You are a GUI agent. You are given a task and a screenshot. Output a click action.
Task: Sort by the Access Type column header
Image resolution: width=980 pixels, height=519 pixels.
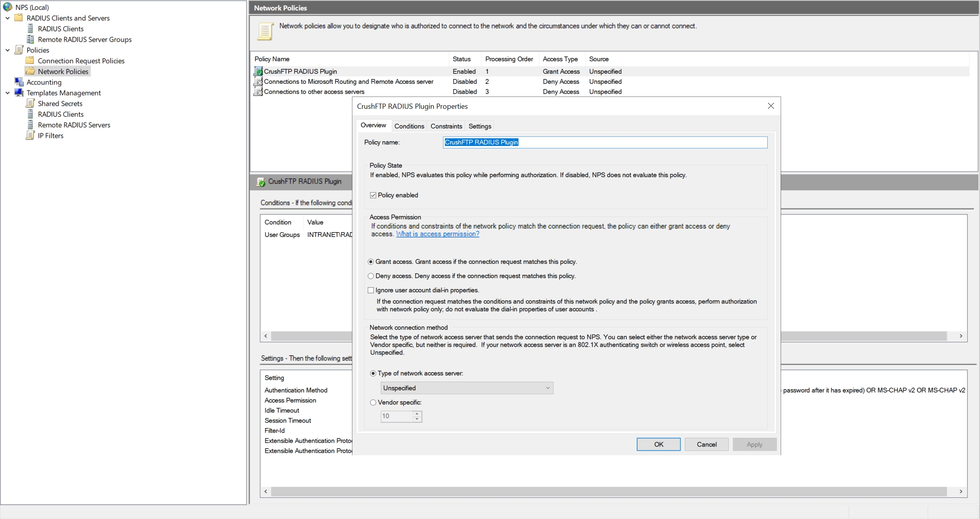[562, 59]
